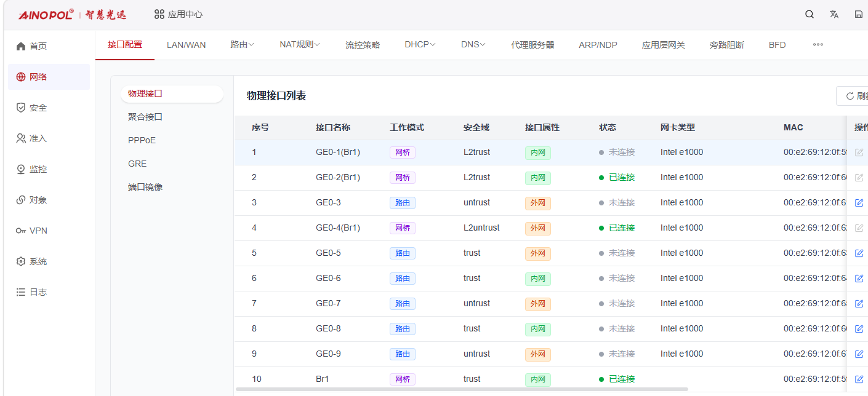Expand the DHCP dropdown tab
Viewport: 868px width, 396px height.
[x=420, y=45]
